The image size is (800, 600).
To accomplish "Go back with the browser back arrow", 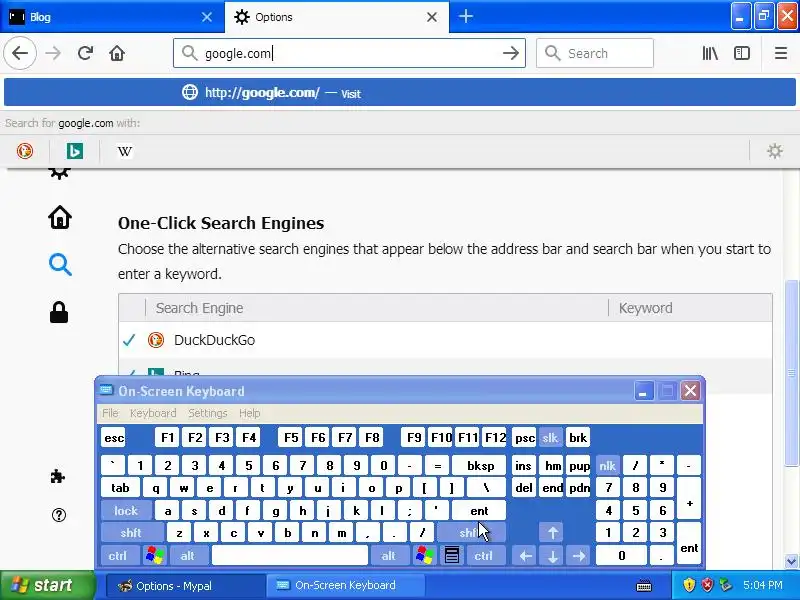I will click(20, 53).
